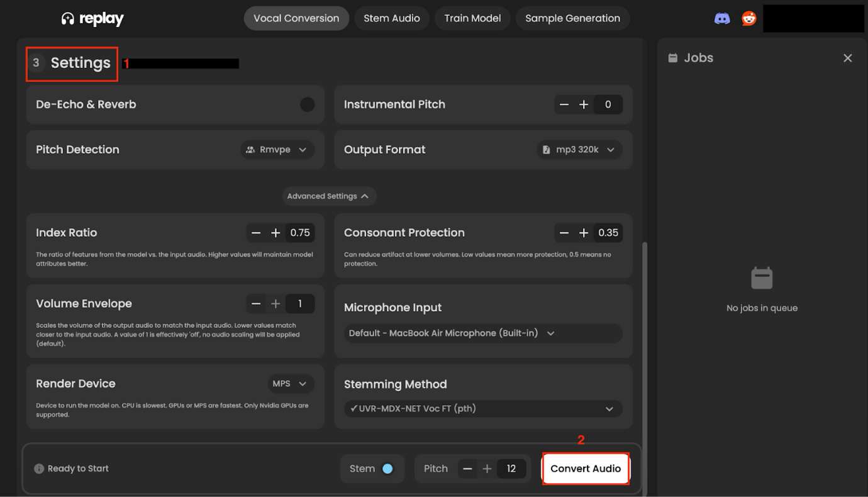Collapse the Advanced Settings section
868x497 pixels.
329,196
